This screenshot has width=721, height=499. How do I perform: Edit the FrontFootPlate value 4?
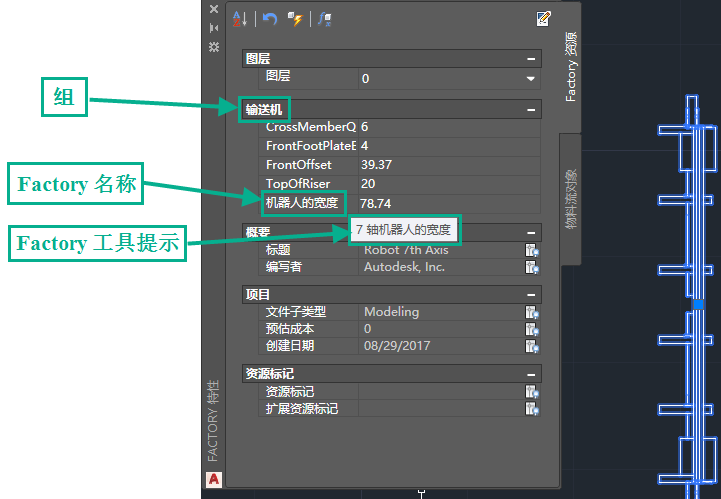click(x=449, y=146)
